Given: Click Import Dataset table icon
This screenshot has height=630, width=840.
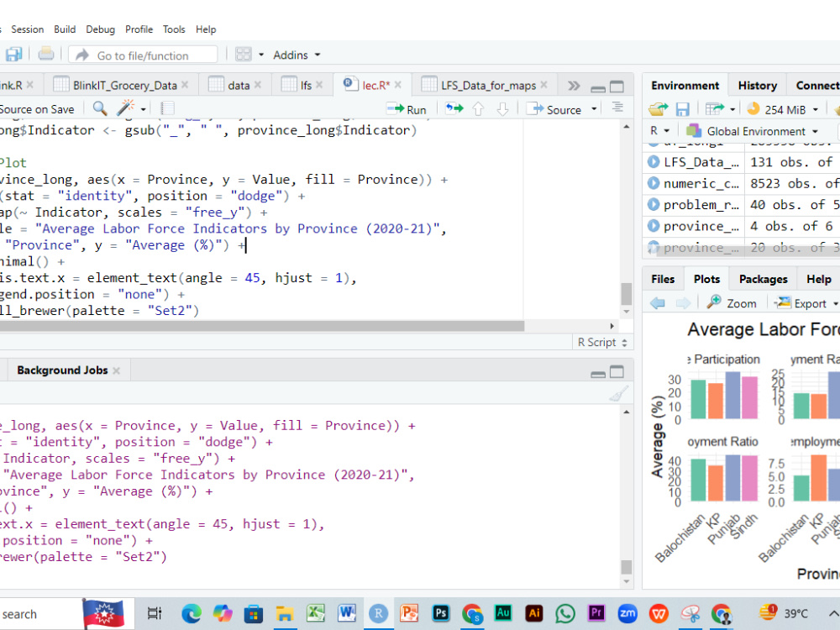Looking at the screenshot, I should (x=715, y=109).
